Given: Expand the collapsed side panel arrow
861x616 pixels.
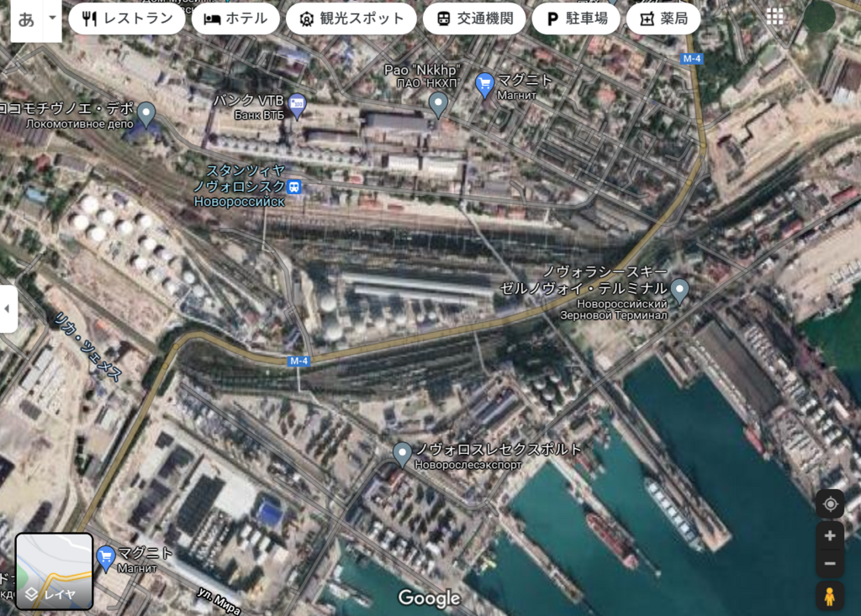Looking at the screenshot, I should (8, 308).
